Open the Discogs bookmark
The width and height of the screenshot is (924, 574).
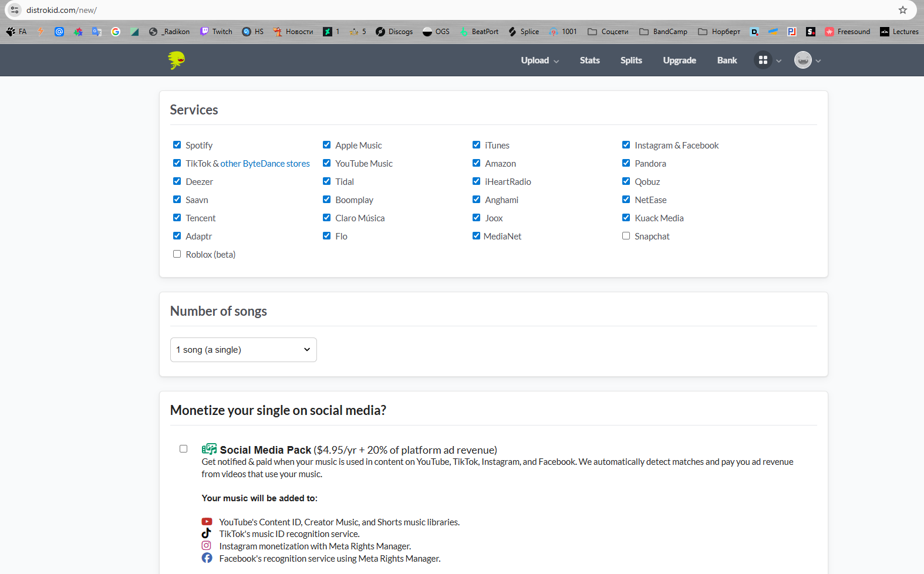click(x=394, y=32)
